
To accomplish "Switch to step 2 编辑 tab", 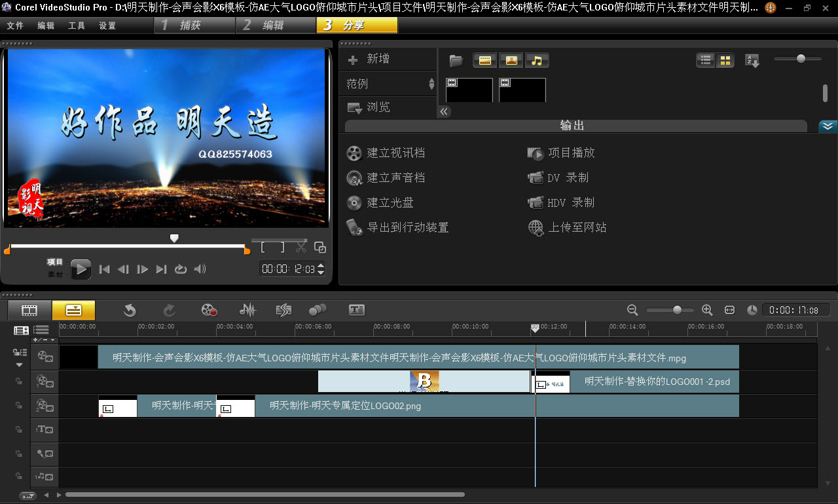I will pos(276,26).
